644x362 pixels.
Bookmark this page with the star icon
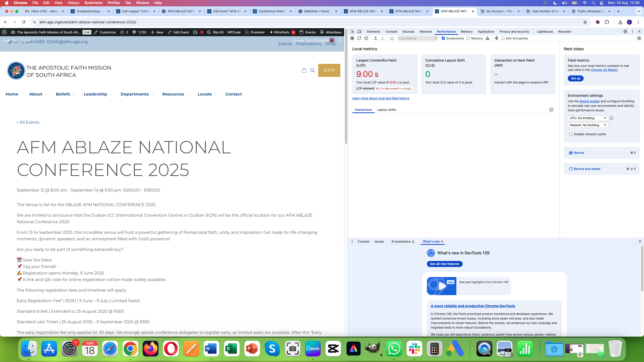tap(585, 22)
